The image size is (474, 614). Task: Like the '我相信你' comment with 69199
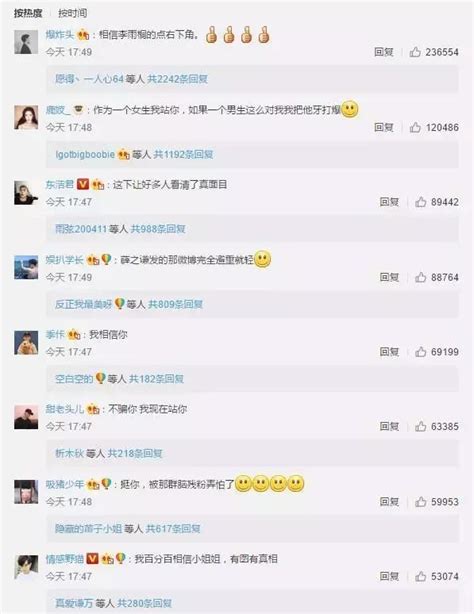tap(420, 352)
